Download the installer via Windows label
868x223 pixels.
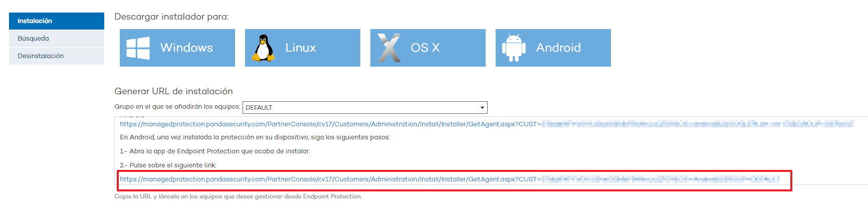point(186,48)
